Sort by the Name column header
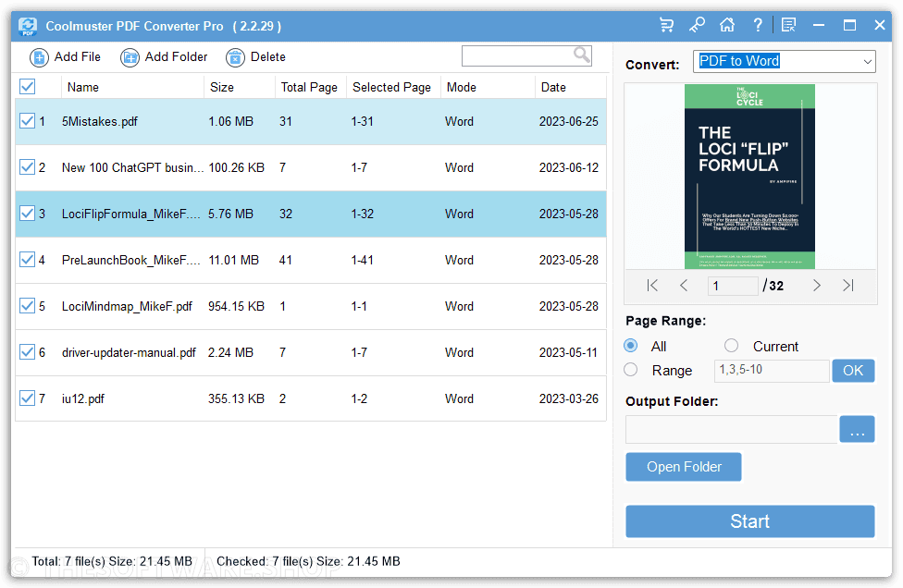The image size is (903, 588). (132, 88)
